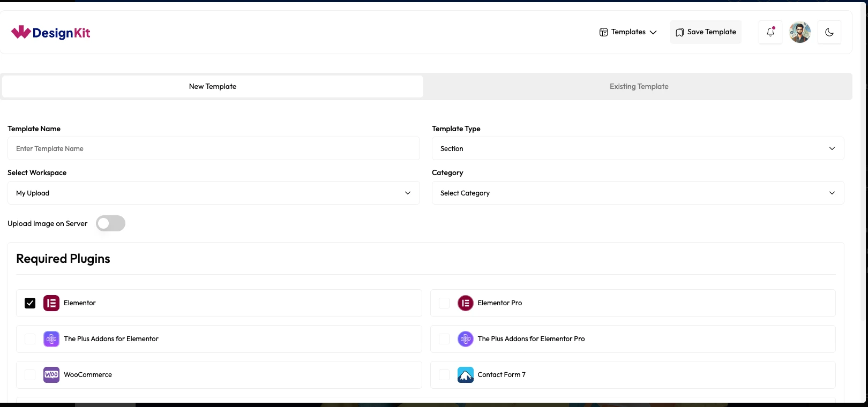Click the Save Template button
The image size is (868, 407).
tap(706, 32)
